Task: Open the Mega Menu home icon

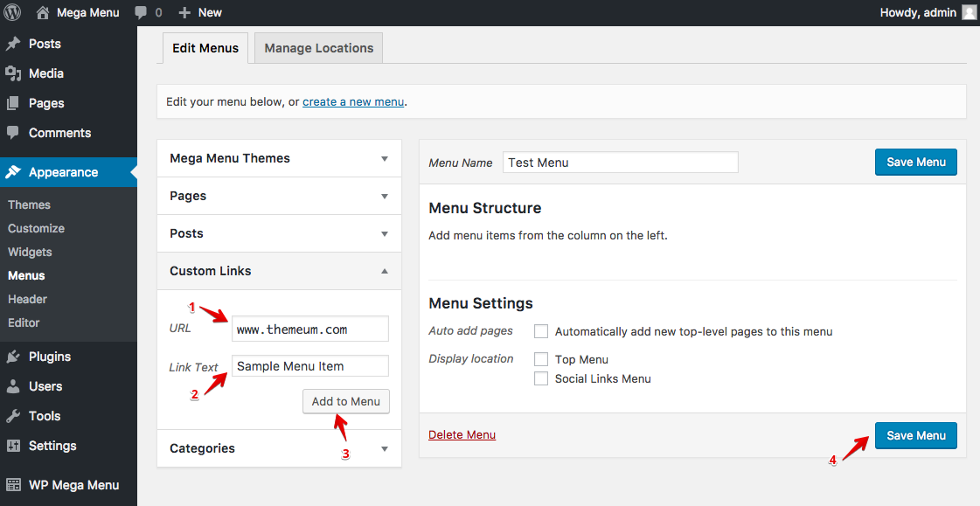Action: click(43, 12)
